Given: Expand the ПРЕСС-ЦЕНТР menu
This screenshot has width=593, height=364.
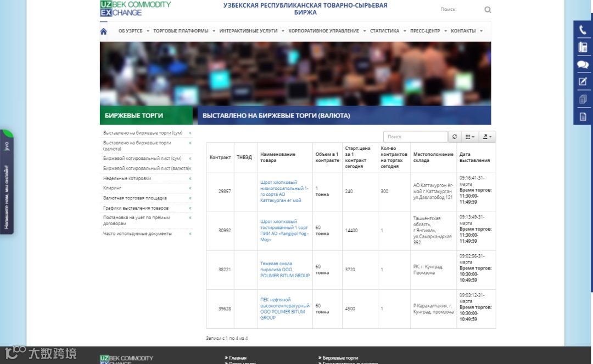Looking at the screenshot, I should coord(425,31).
